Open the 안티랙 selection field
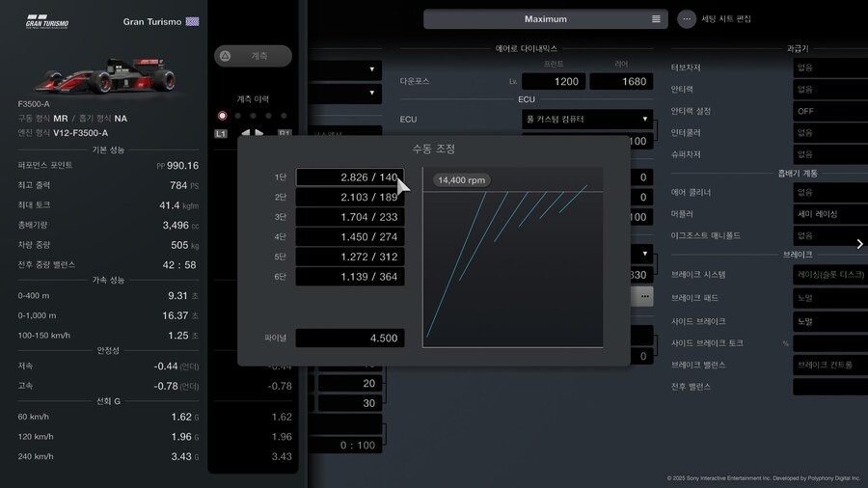Viewport: 868px width, 488px height. pyautogui.click(x=830, y=89)
